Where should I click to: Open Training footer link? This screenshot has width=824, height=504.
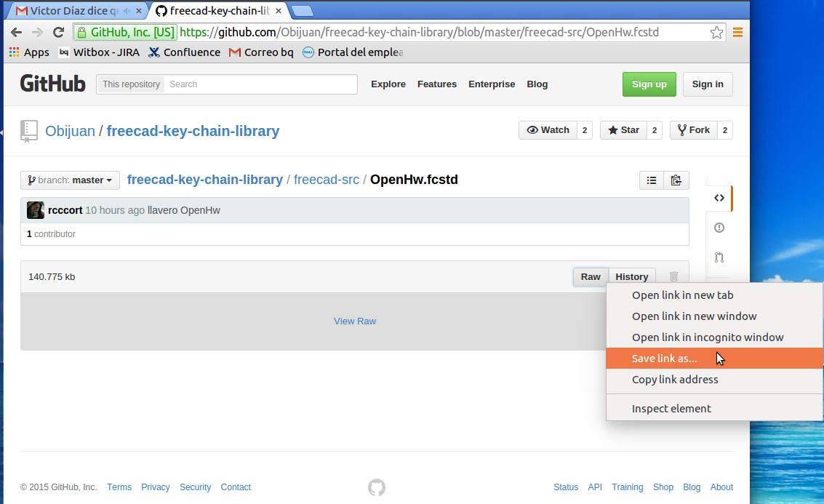(x=627, y=487)
